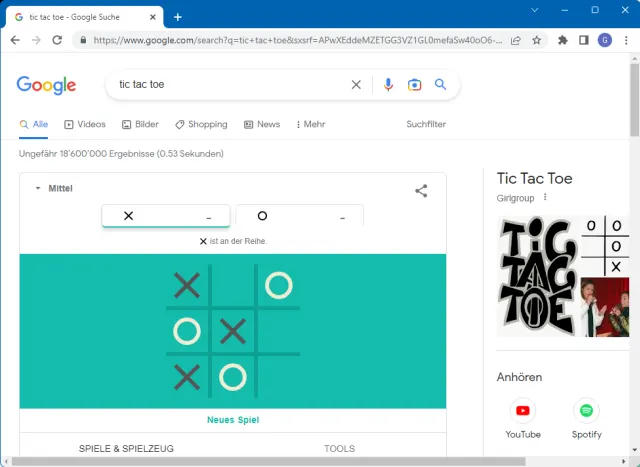Share the tic tac toe game
The width and height of the screenshot is (640, 467).
(x=421, y=191)
